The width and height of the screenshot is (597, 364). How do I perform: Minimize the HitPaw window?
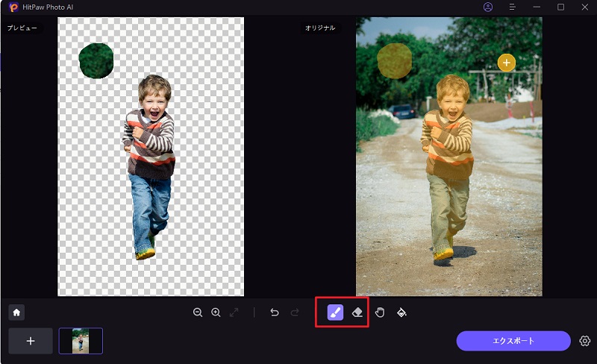537,7
